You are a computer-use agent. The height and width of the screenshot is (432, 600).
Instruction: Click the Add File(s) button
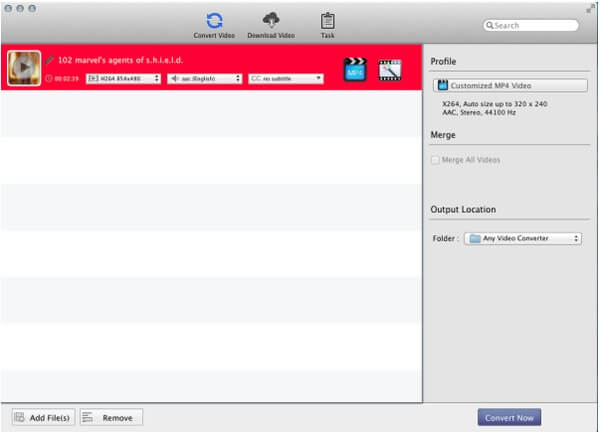[41, 417]
